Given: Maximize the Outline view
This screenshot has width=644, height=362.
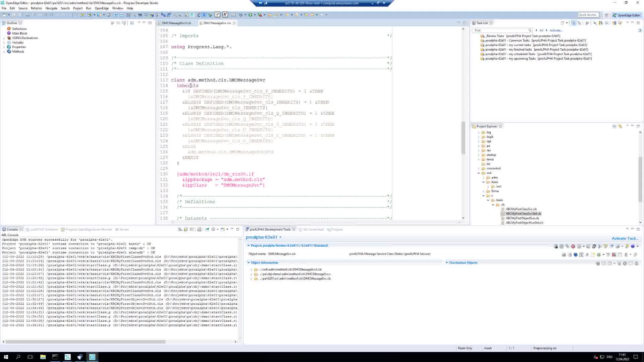Looking at the screenshot, I should [x=150, y=23].
